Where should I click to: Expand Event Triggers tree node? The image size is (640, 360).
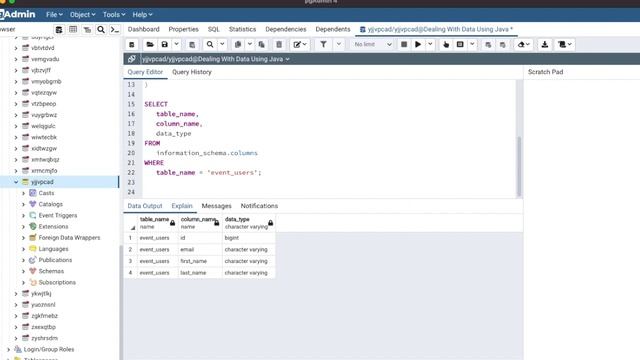[23, 216]
